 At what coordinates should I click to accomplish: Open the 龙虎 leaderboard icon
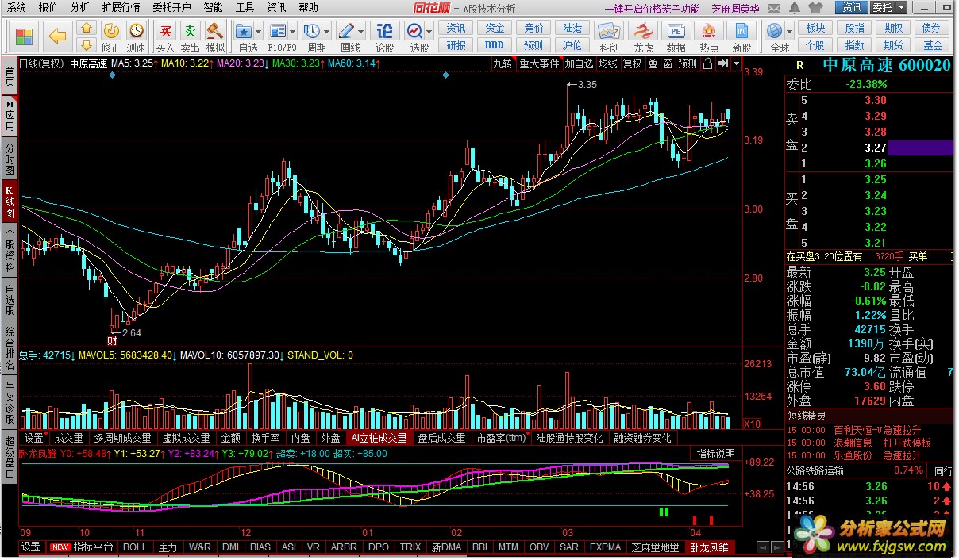click(x=642, y=31)
